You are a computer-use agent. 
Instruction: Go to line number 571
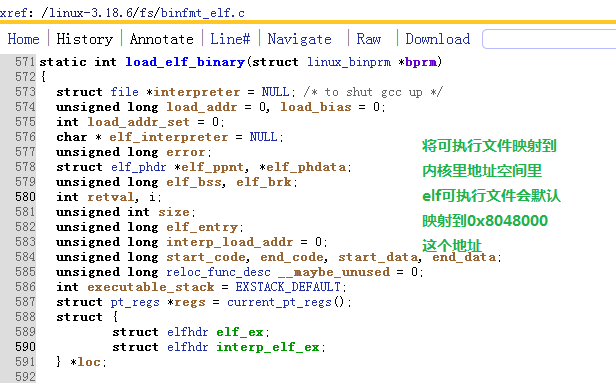[26, 62]
